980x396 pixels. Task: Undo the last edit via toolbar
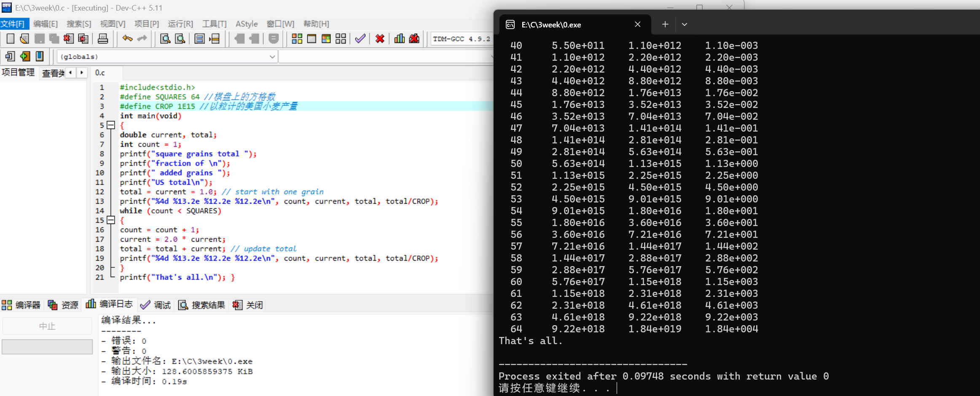[x=127, y=39]
